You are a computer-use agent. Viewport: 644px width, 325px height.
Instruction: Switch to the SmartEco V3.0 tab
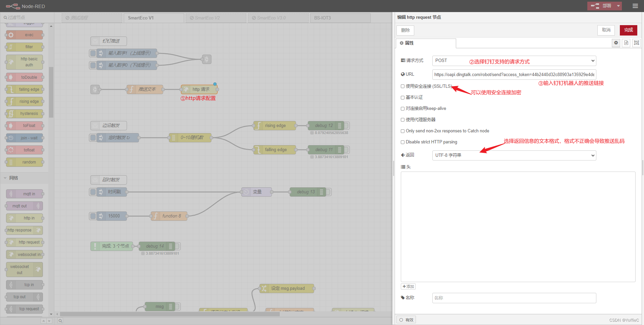[x=278, y=18]
